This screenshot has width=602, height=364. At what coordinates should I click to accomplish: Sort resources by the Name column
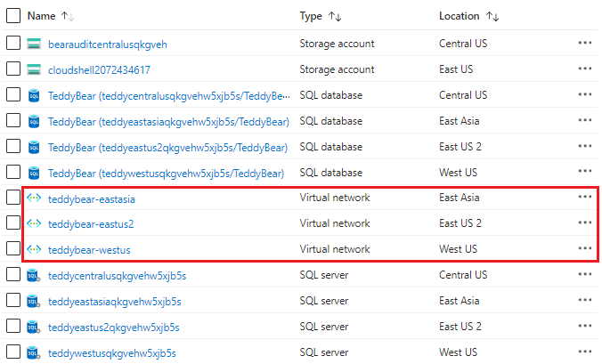(x=50, y=16)
